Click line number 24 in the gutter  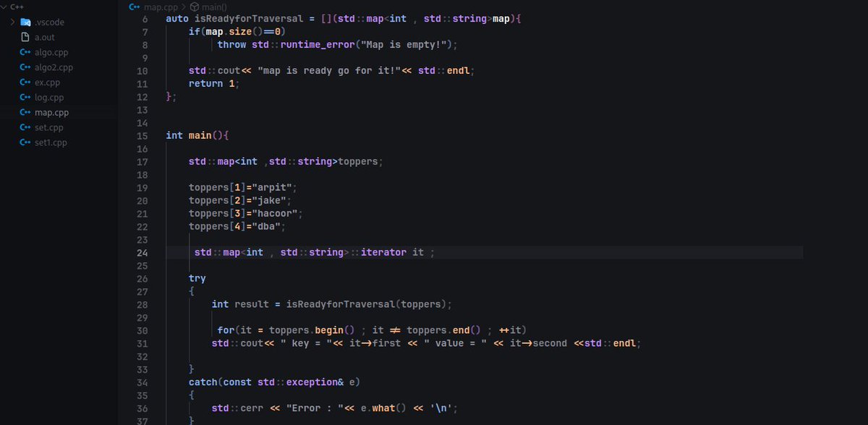coord(142,252)
